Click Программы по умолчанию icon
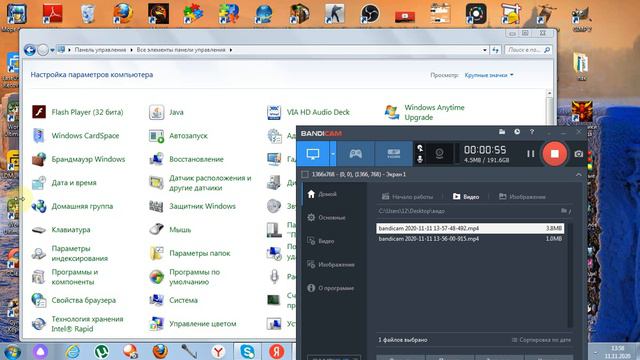Screen dimensions: 640x360 pyautogui.click(x=156, y=277)
